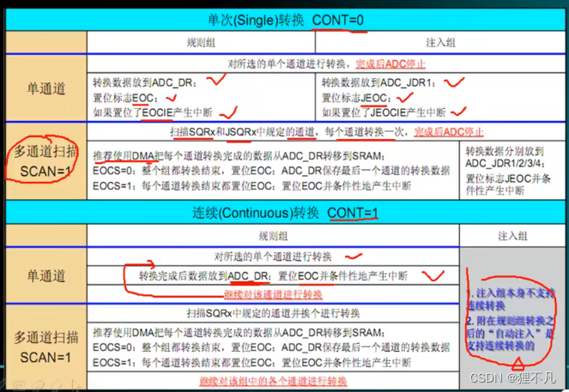Select 注入组 column header under single conversion

440,43
